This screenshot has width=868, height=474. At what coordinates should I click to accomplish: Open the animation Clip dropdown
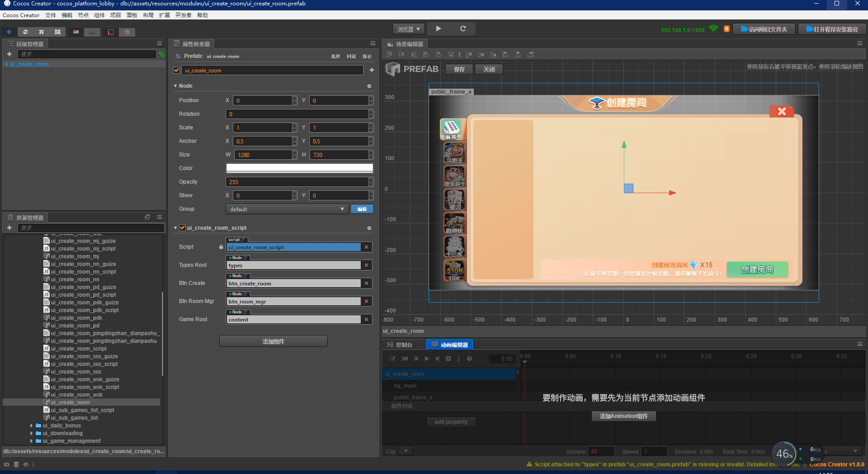[x=406, y=451]
